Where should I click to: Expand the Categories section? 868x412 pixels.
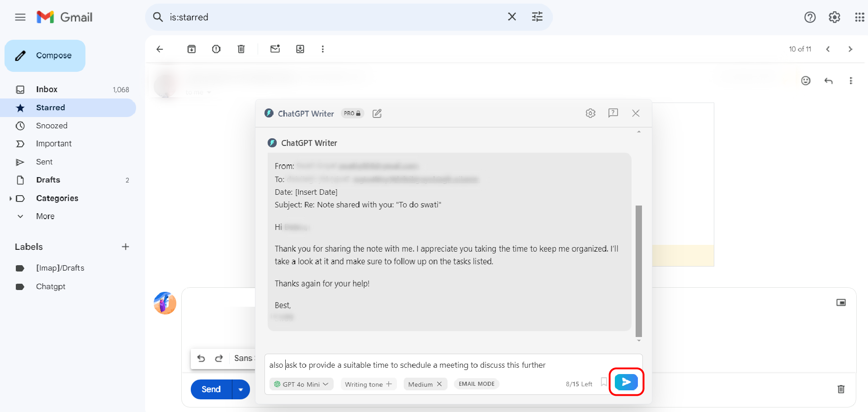(x=10, y=198)
